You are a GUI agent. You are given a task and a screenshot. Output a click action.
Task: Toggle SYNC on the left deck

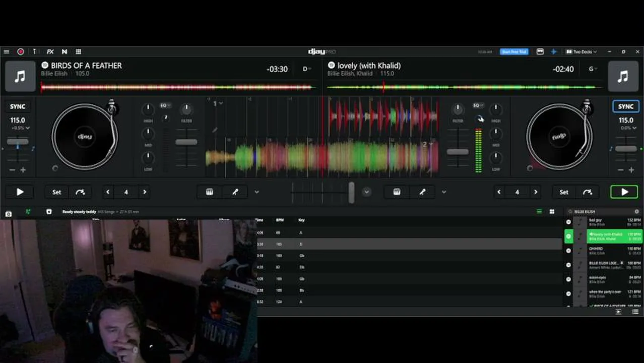tap(18, 106)
